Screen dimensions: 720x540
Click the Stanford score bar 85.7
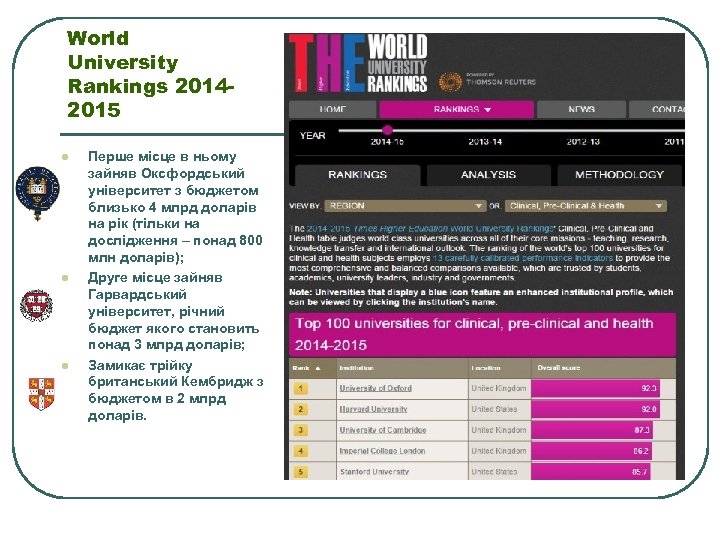591,472
